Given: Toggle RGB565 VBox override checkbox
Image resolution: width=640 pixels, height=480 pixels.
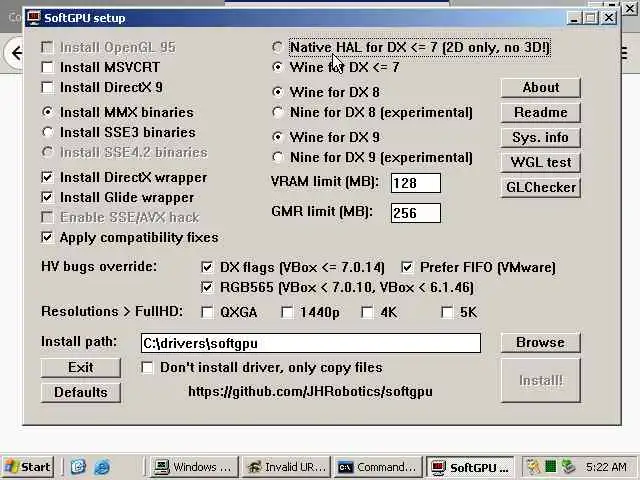Looking at the screenshot, I should point(207,287).
